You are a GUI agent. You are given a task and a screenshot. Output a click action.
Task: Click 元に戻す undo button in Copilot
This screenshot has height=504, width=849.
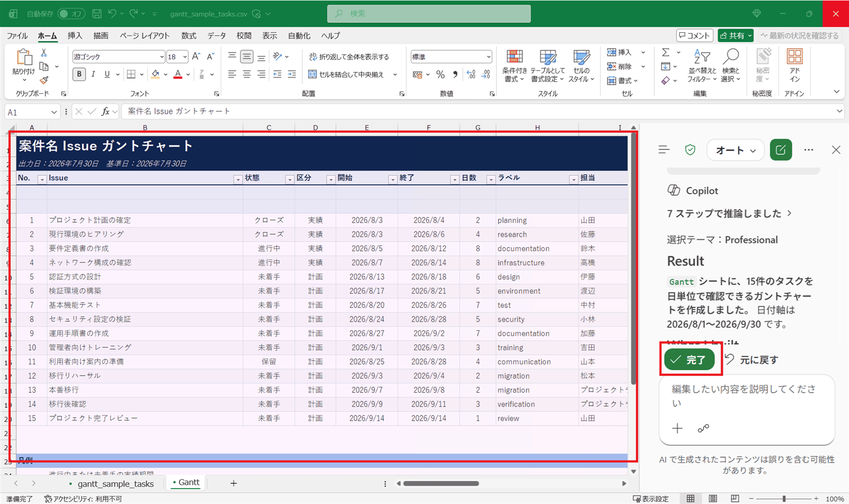pyautogui.click(x=752, y=360)
